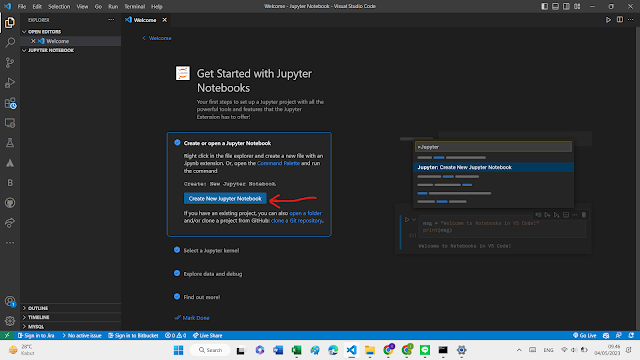Toggle the 'Select a Jupyter kernel' step checkmark
640x360 pixels.
(177, 250)
